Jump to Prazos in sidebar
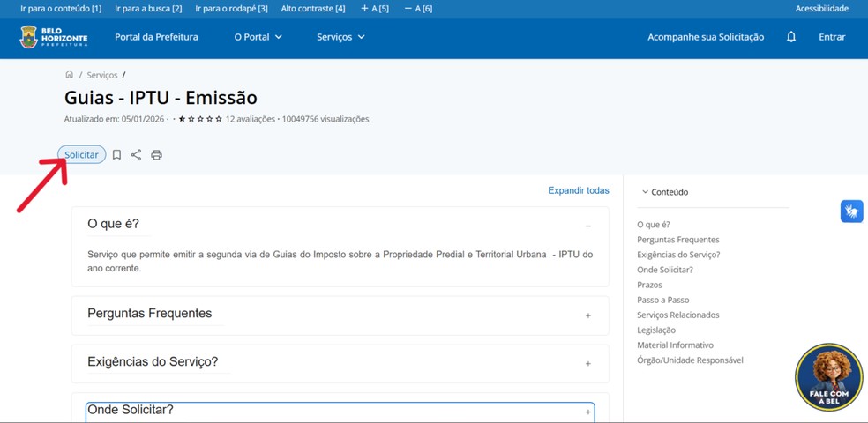 pos(649,285)
